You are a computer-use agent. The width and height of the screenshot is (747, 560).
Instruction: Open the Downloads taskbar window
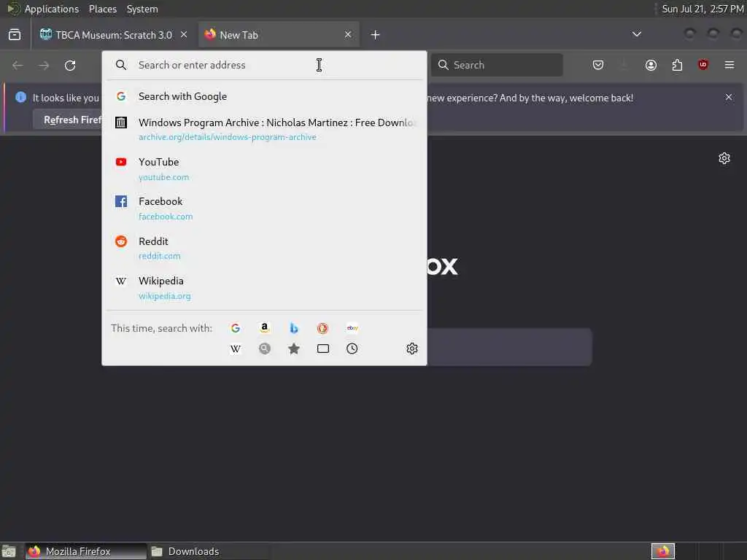coord(209,551)
